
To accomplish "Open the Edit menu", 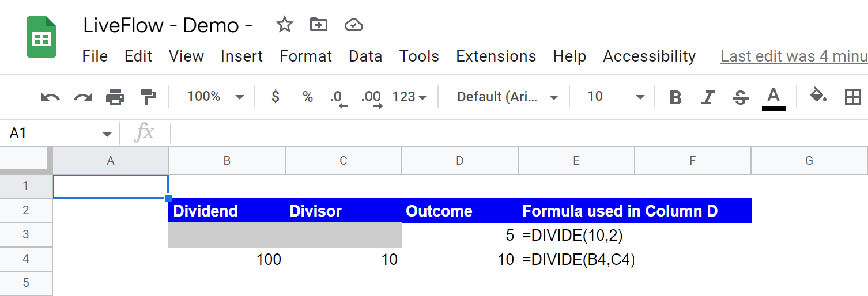I will (138, 56).
